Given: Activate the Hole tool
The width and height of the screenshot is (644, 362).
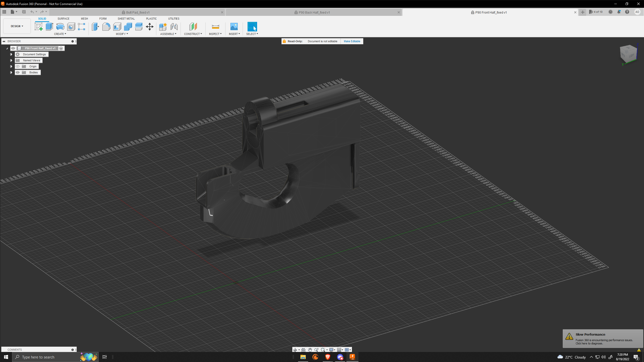Looking at the screenshot, I should coord(71,26).
